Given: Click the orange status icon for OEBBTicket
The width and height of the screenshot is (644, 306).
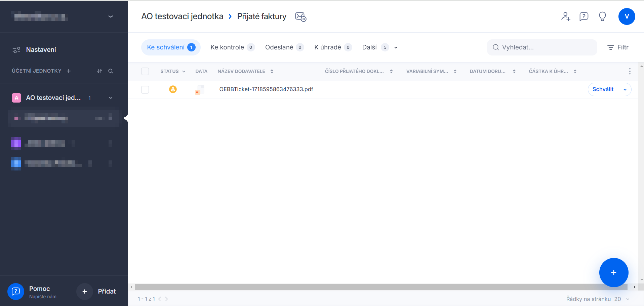Looking at the screenshot, I should click(173, 89).
